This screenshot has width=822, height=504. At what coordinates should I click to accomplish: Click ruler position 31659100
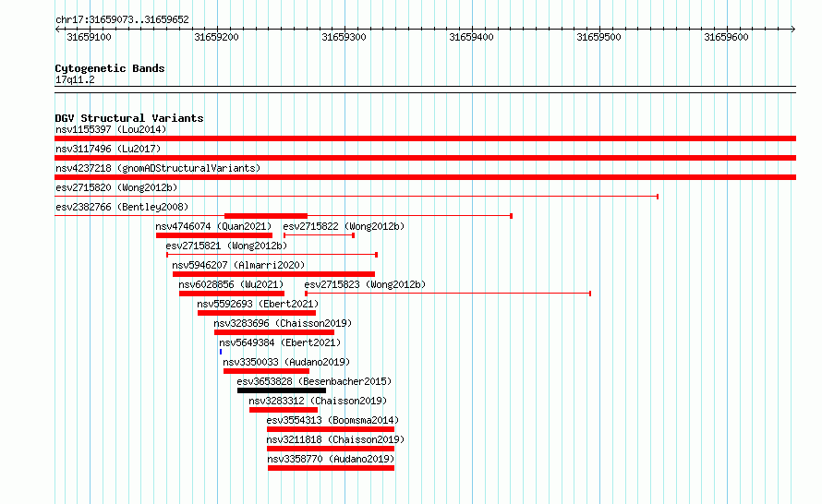point(89,37)
